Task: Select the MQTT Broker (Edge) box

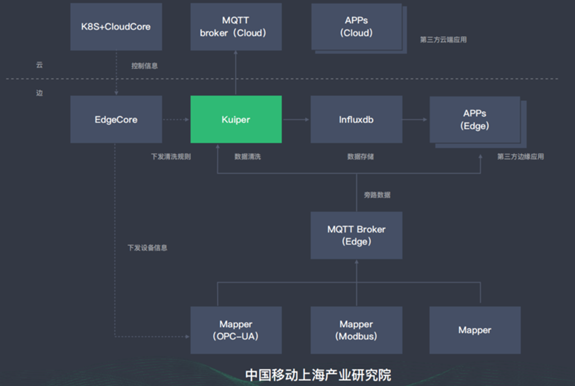Action: click(356, 235)
